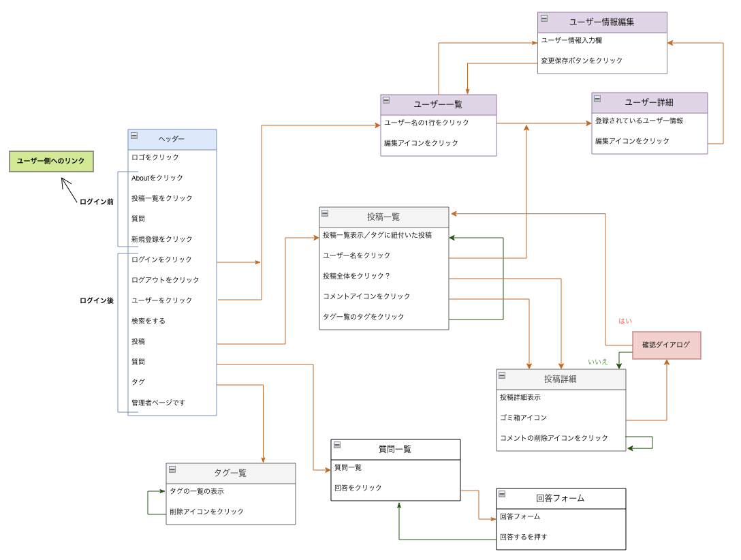Click 編集アイコンをクリック inside ユーザー詳細
Image resolution: width=741 pixels, height=560 pixels.
point(630,142)
